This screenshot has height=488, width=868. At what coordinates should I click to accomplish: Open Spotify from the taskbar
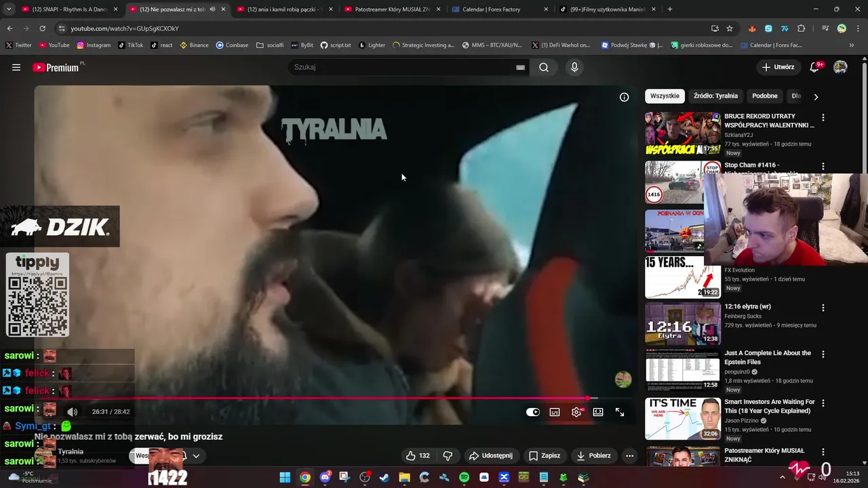[464, 477]
